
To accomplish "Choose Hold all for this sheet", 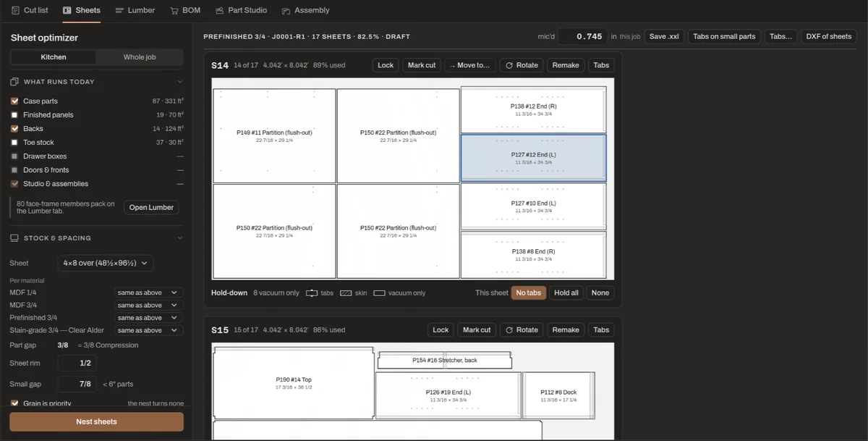I will [566, 293].
